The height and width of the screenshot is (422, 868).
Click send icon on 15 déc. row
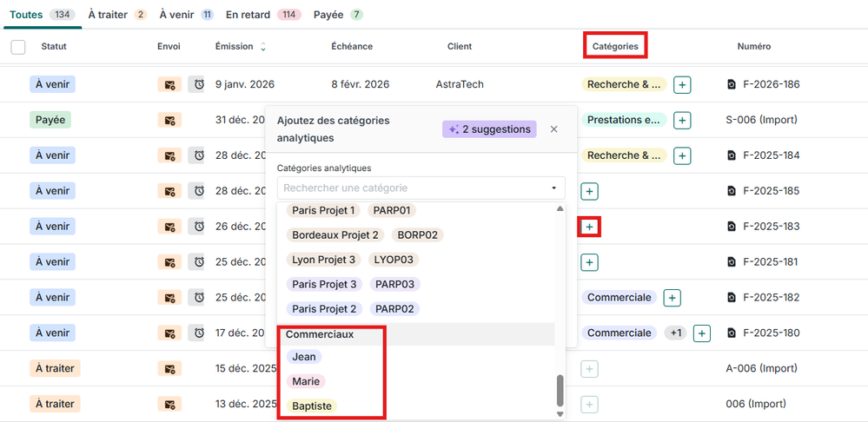(x=169, y=369)
